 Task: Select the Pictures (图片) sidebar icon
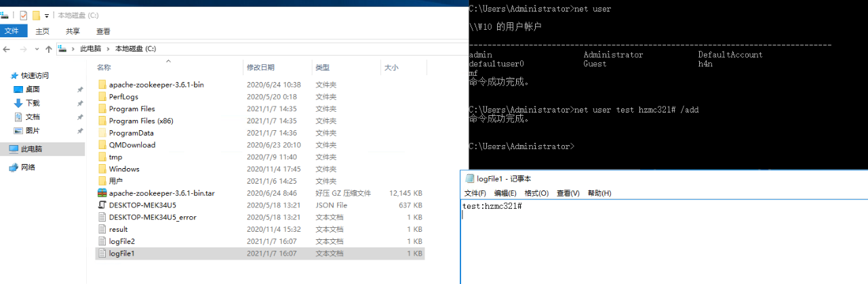pos(19,131)
